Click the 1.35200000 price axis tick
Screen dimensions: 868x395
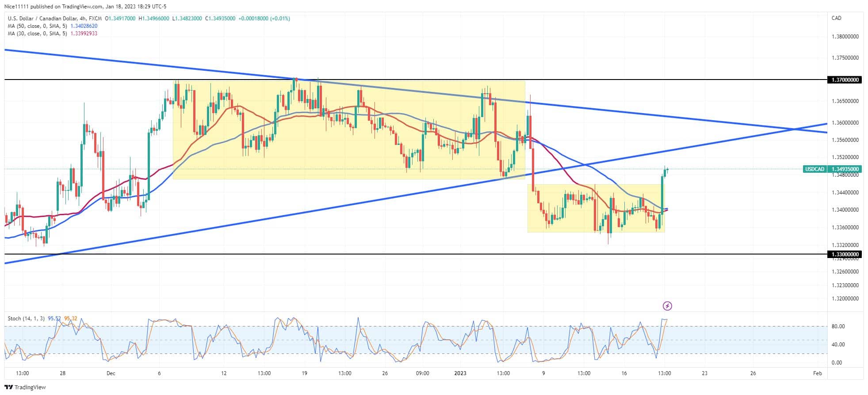pos(845,157)
